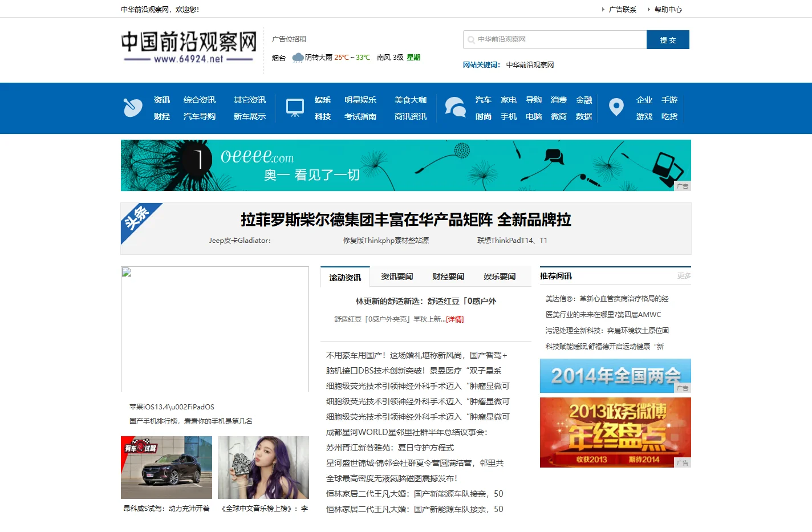Viewport: 812px width, 532px height.
Task: Open headline 拉菲罗斯柴尔德集团丰富在华产品矩阵
Action: coord(406,220)
